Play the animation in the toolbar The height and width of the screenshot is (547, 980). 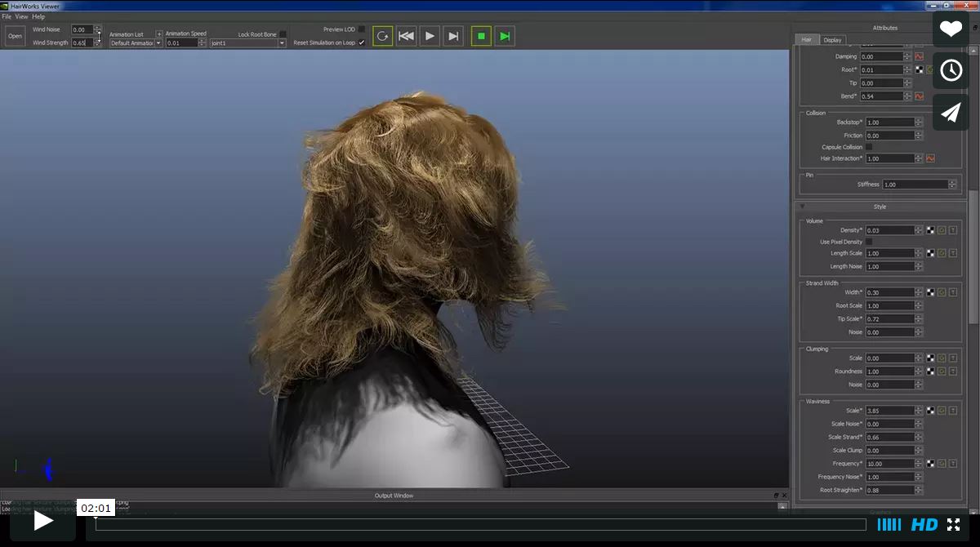pyautogui.click(x=430, y=36)
